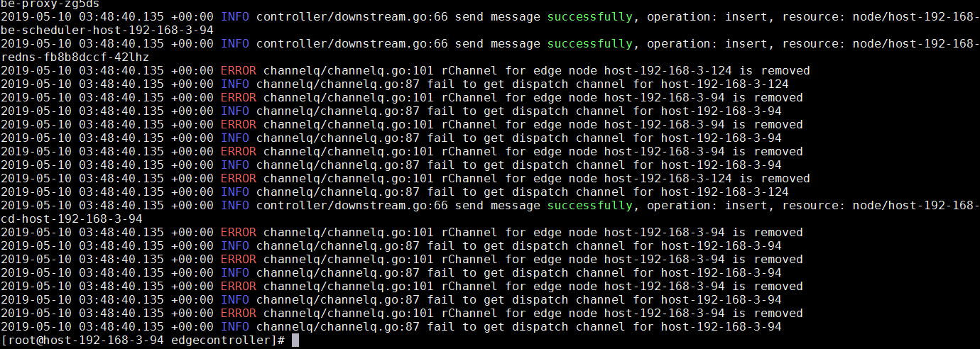Click the 'be-scheduler-host-192-168-3-94' wrapped text
Image resolution: width=980 pixels, height=349 pixels.
(107, 30)
